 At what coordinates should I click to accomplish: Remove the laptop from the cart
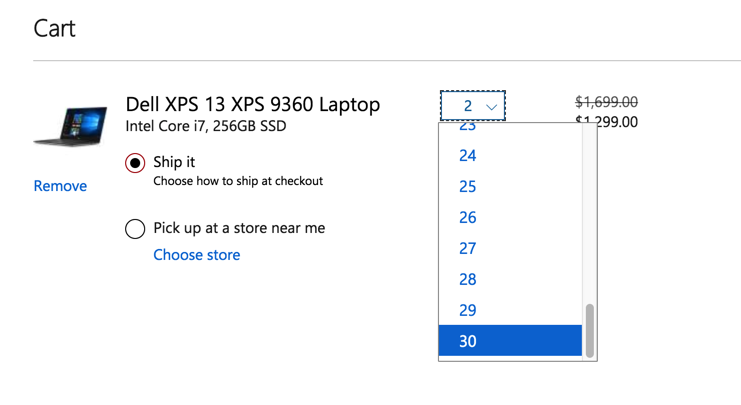(x=60, y=186)
